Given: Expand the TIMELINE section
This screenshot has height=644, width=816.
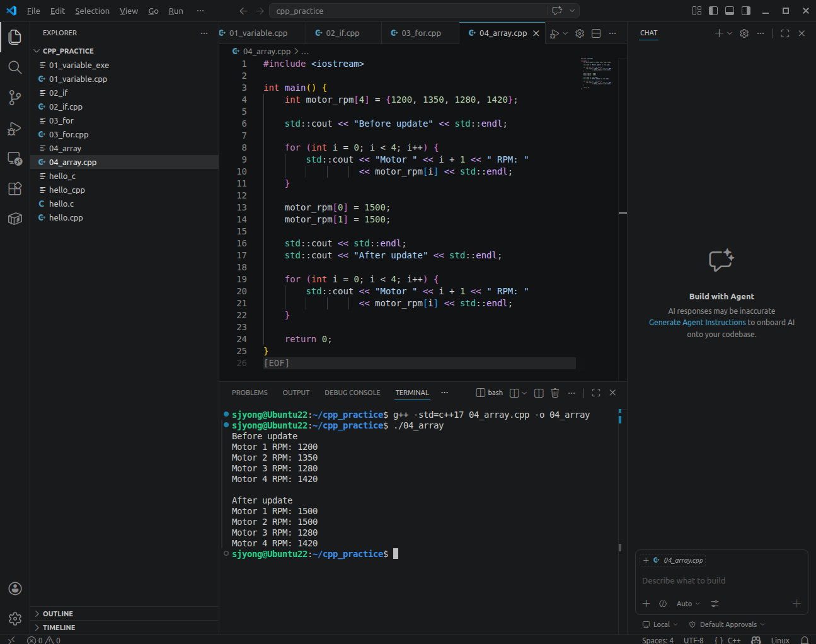Looking at the screenshot, I should (x=59, y=628).
